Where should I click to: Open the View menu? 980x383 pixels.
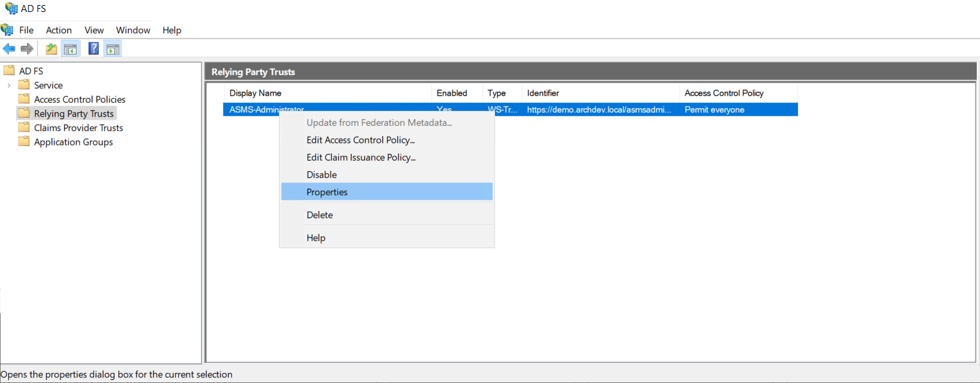[94, 30]
